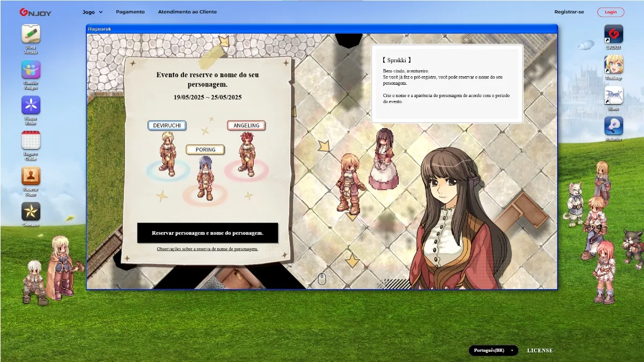Click the LICENSE link
644x362 pixels.
click(x=539, y=351)
